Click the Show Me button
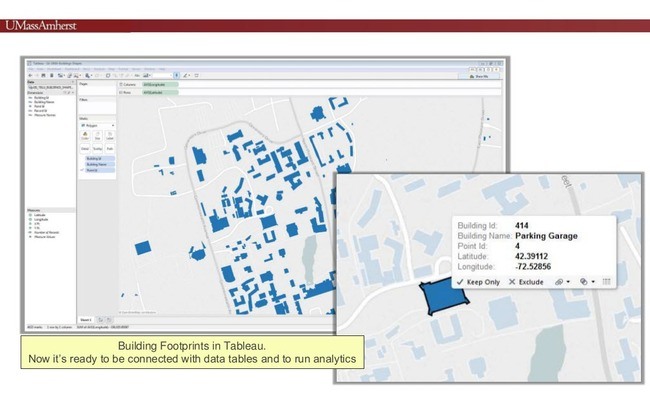Image resolution: width=650 pixels, height=407 pixels. coord(479,76)
